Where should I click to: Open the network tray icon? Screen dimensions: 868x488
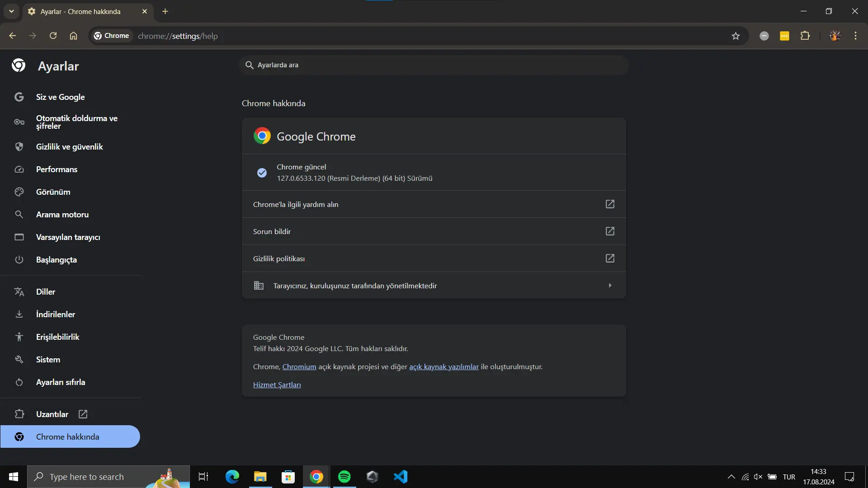(745, 477)
